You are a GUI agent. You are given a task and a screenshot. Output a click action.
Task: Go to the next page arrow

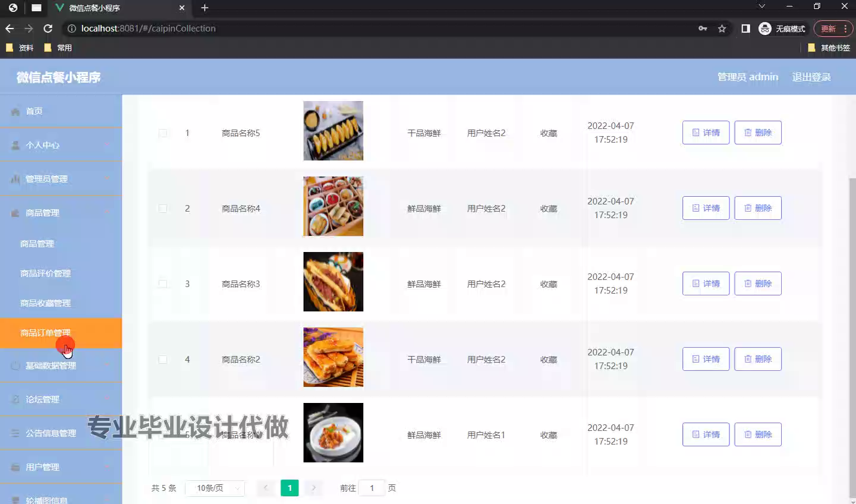coord(313,488)
